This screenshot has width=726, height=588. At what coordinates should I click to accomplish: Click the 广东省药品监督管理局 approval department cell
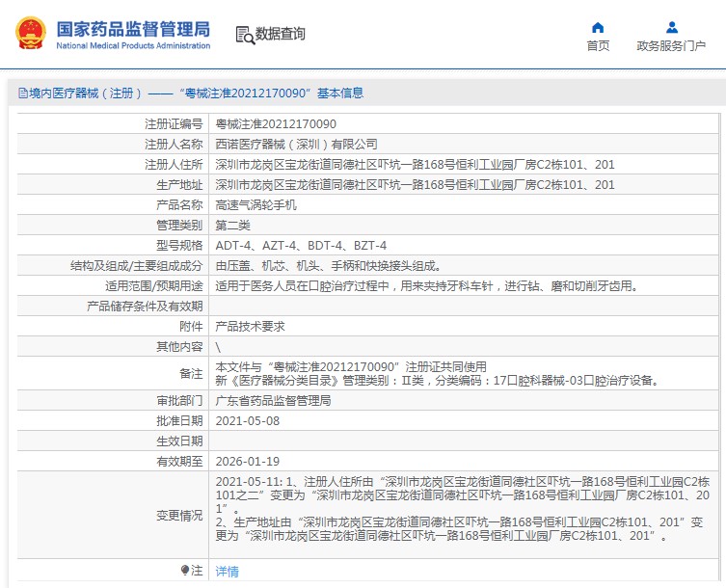[273, 400]
